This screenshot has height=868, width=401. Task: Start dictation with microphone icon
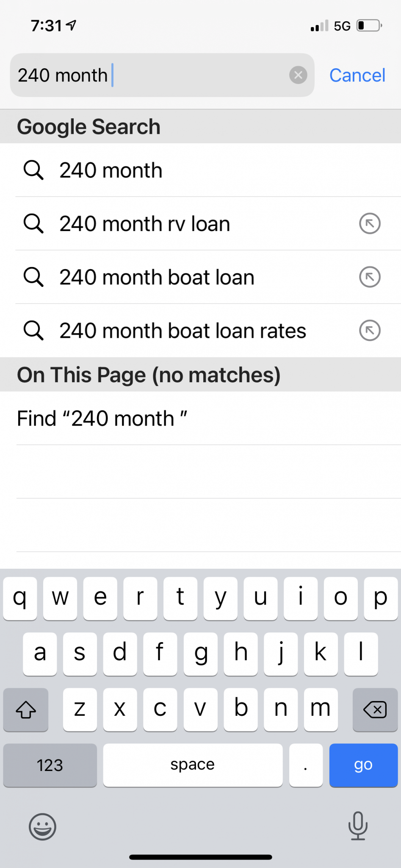pos(358,826)
